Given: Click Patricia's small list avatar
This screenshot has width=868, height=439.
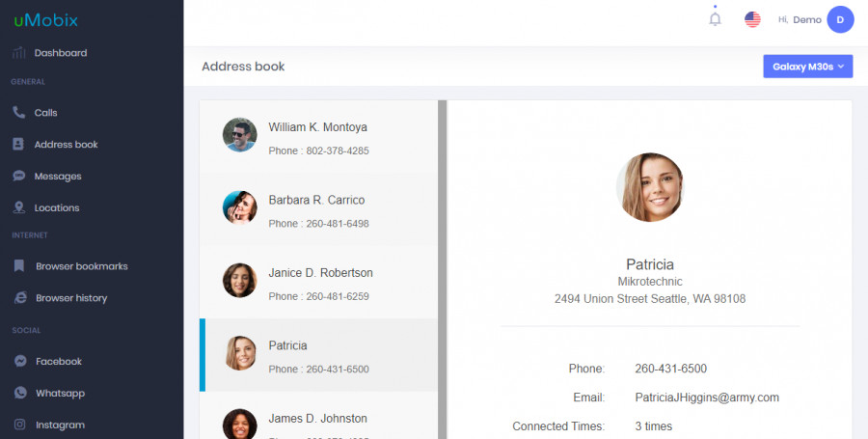Looking at the screenshot, I should pyautogui.click(x=241, y=353).
